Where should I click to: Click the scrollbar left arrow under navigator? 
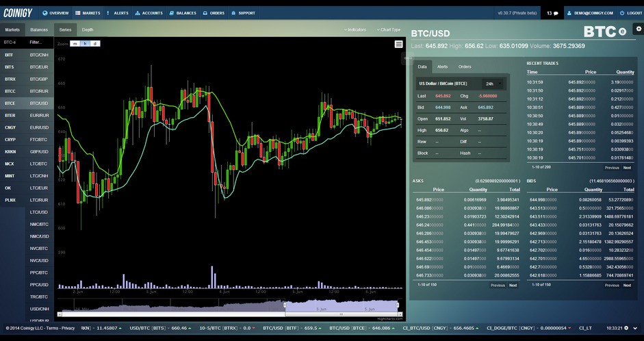pyautogui.click(x=60, y=314)
